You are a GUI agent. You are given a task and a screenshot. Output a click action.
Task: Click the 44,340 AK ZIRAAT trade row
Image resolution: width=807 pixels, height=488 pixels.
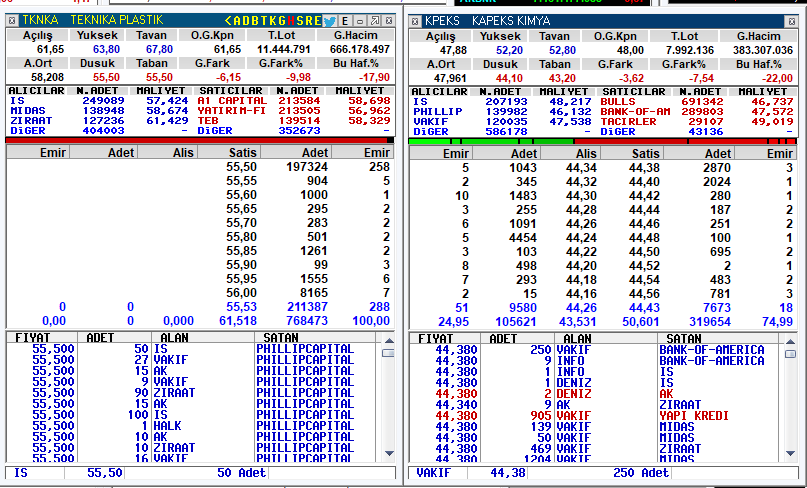594,405
